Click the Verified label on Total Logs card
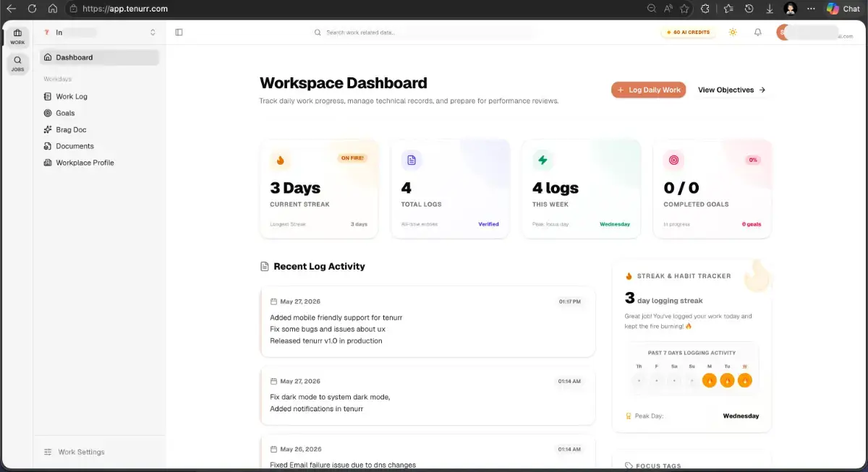Viewport: 868px width, 472px height. [488, 224]
